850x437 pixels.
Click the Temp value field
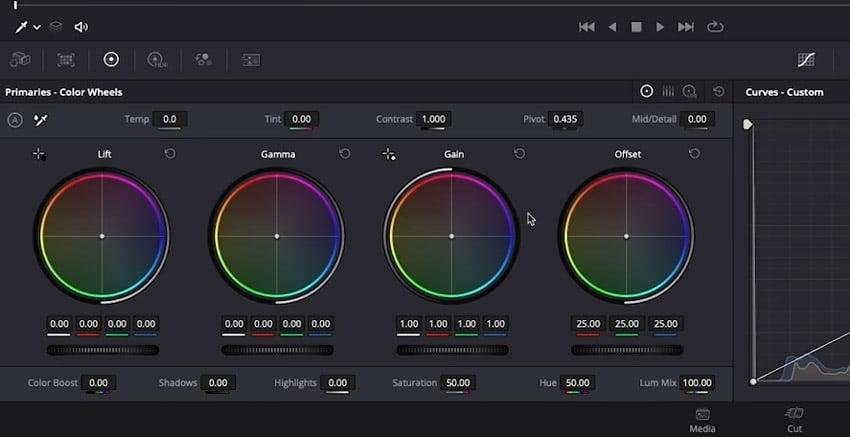tap(170, 119)
